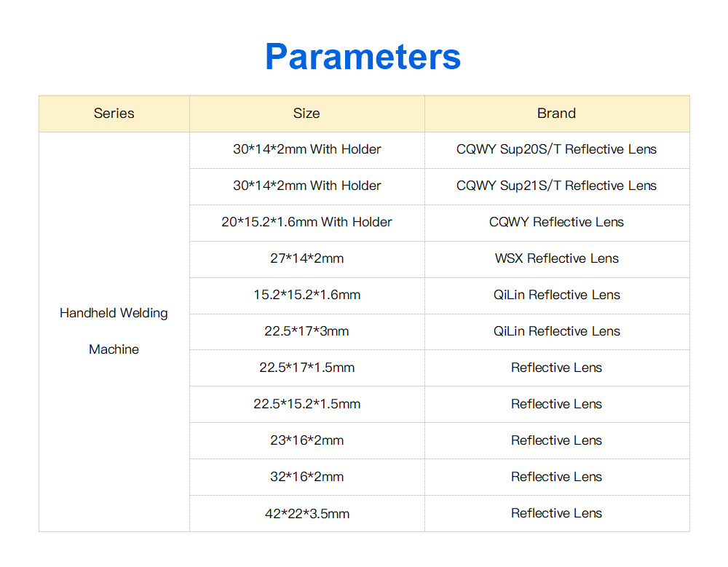Select the Brand column header
Screen dimensions: 728x567
coord(557,114)
